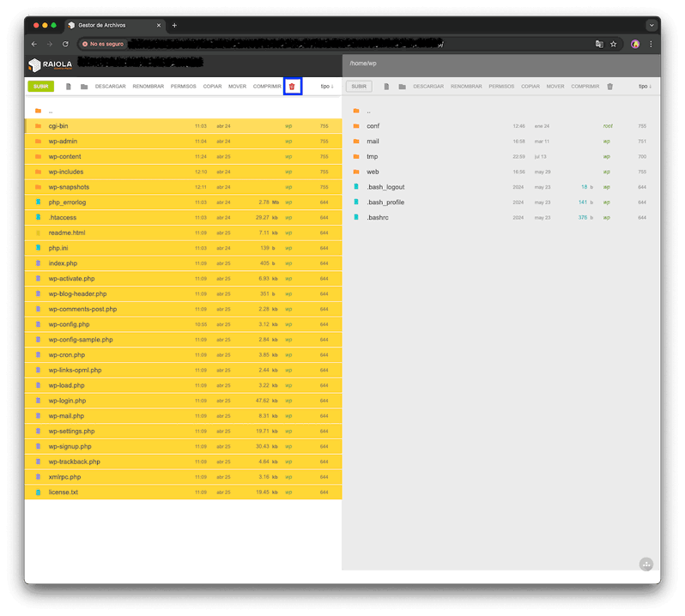
Task: Select the .htaccess file
Action: (183, 217)
